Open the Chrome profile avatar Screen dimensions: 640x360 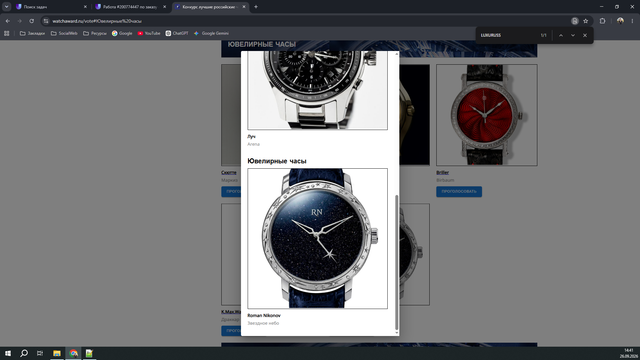(x=620, y=21)
